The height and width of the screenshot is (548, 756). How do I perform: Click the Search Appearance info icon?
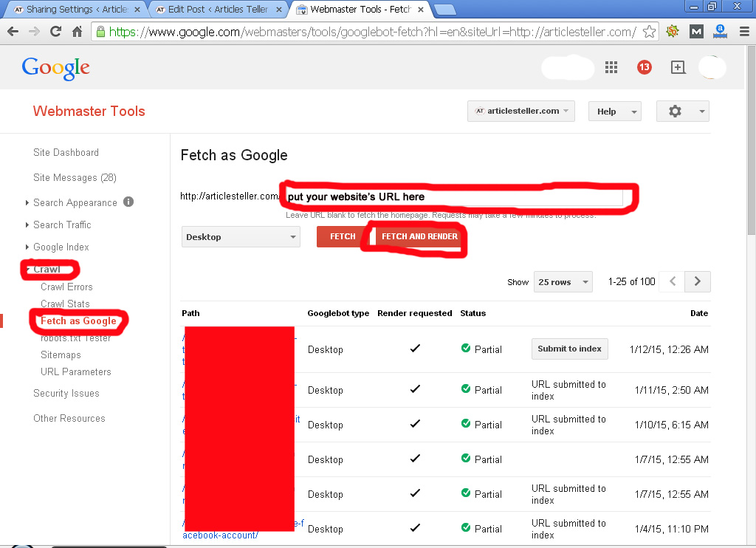tap(128, 202)
